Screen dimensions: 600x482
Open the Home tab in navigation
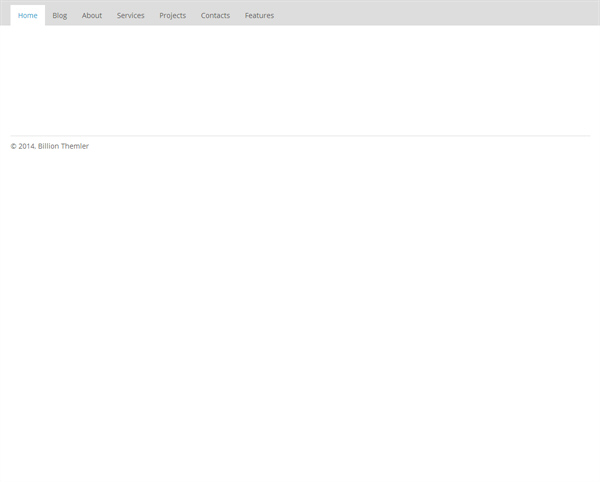point(28,15)
